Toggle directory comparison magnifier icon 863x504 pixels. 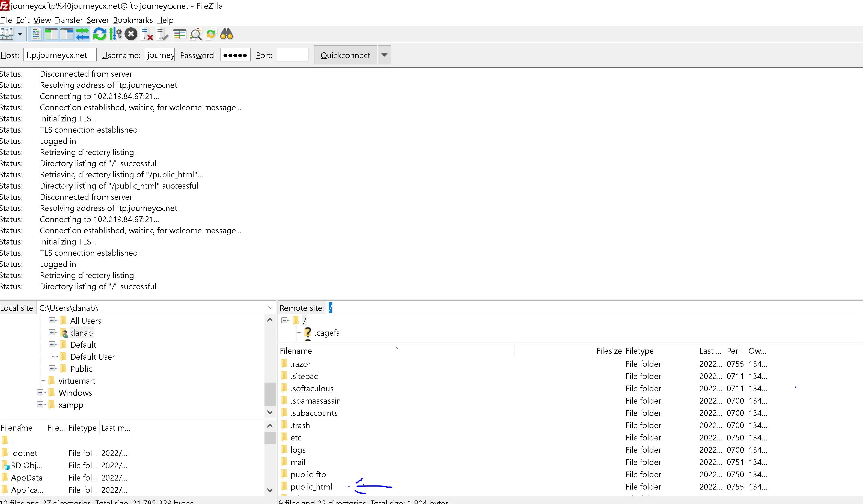(x=195, y=34)
